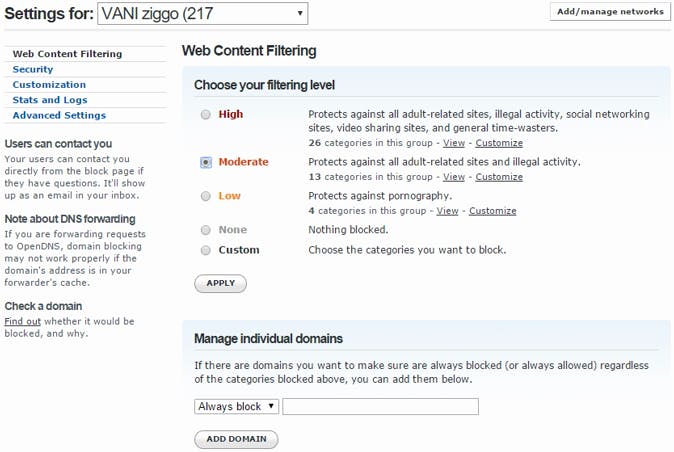Screen dimensions: 674x452
Task: Open Web Content Filtering sidebar section
Action: 67,54
